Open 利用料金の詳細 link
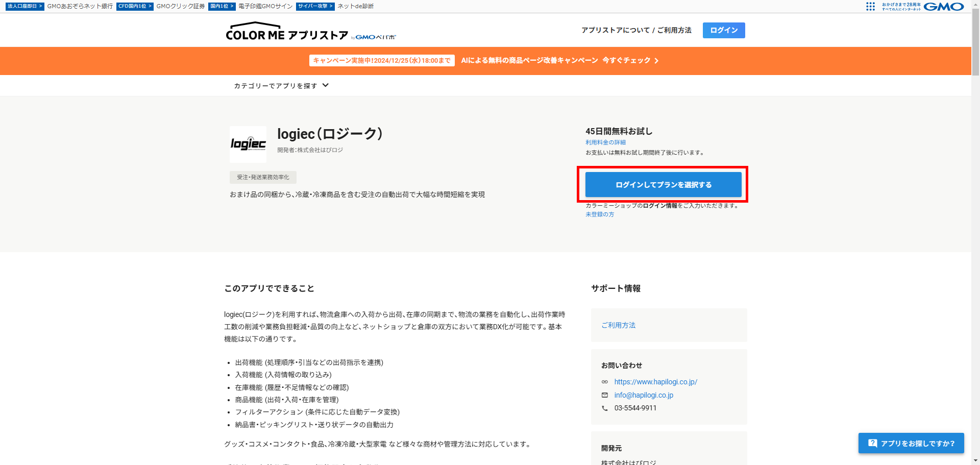The width and height of the screenshot is (980, 465). click(605, 142)
